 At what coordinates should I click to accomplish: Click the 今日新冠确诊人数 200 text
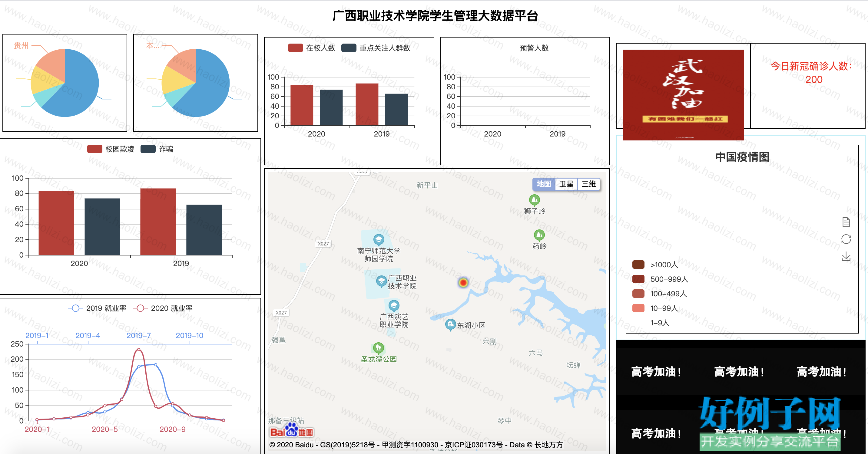coord(811,72)
